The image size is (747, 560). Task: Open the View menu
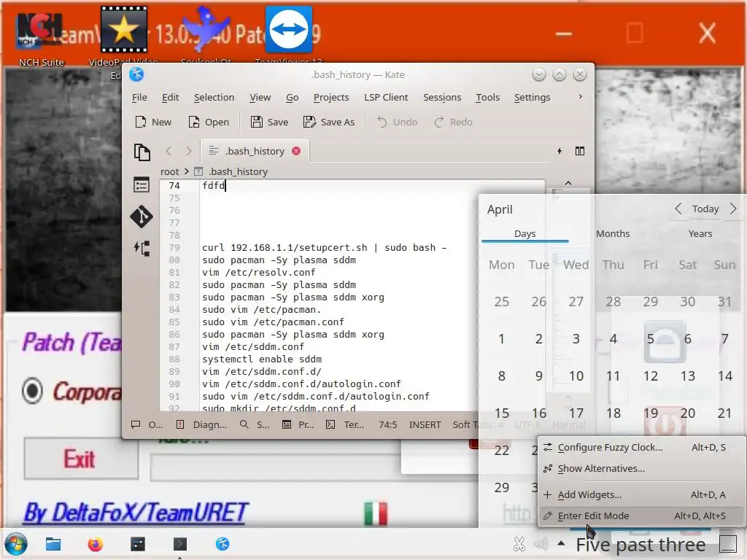point(260,97)
